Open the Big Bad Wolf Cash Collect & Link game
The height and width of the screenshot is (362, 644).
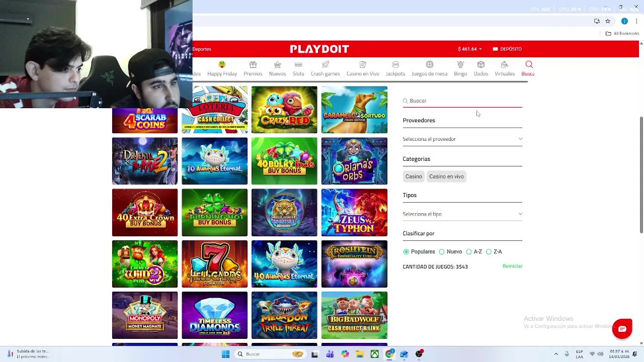(x=354, y=315)
